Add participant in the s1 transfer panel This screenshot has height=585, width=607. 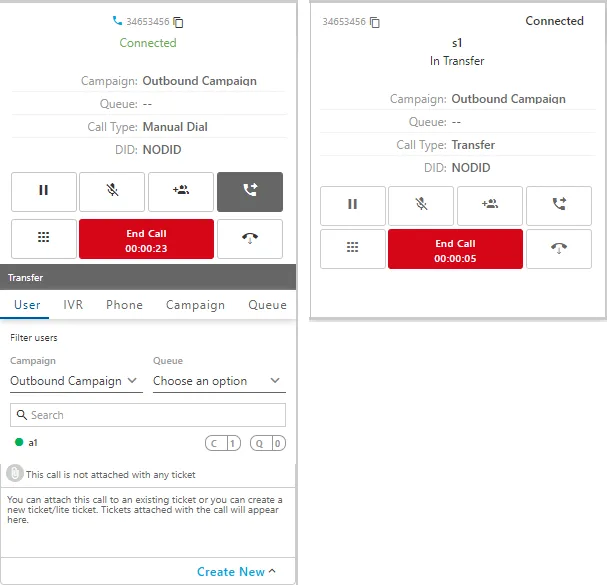coord(490,206)
